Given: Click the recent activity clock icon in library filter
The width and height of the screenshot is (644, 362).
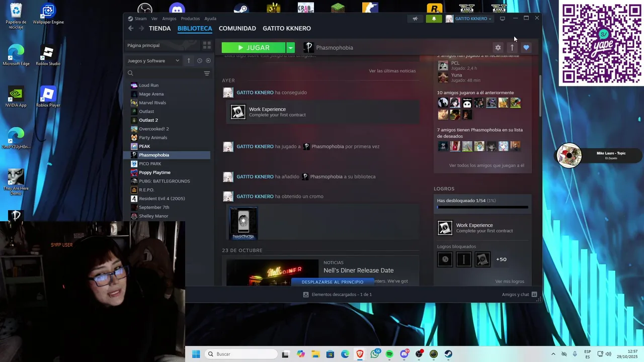Looking at the screenshot, I should pyautogui.click(x=199, y=60).
